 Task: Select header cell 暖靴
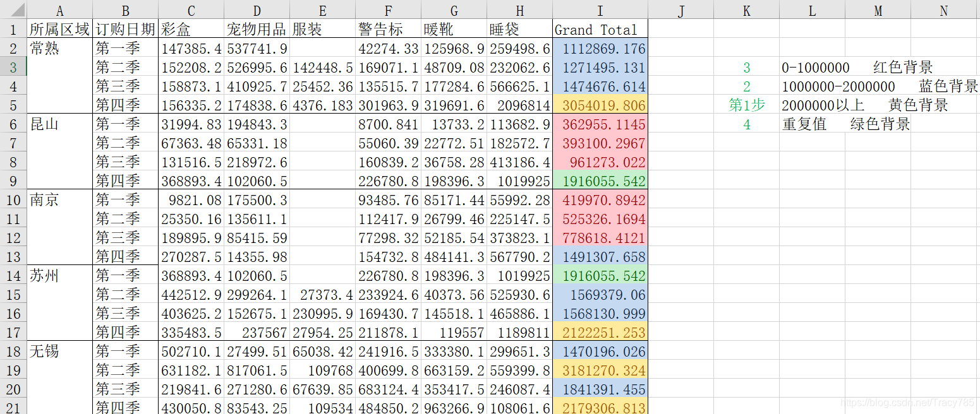[454, 30]
